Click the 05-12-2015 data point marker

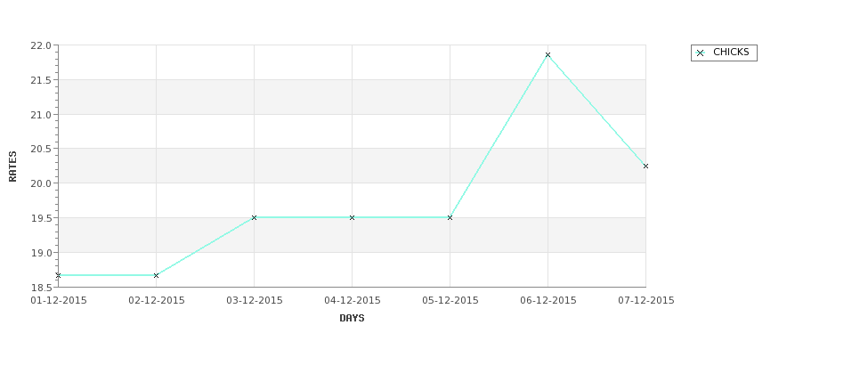[450, 217]
